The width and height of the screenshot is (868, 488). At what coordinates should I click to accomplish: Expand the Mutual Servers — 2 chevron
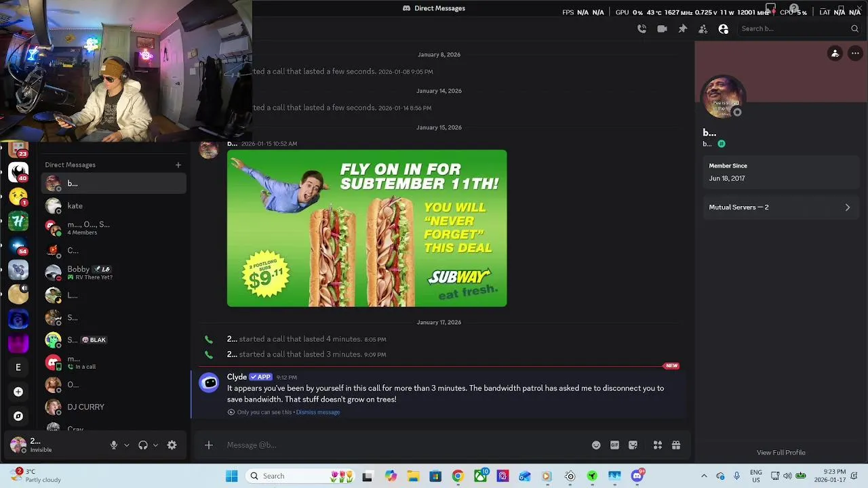(x=847, y=207)
